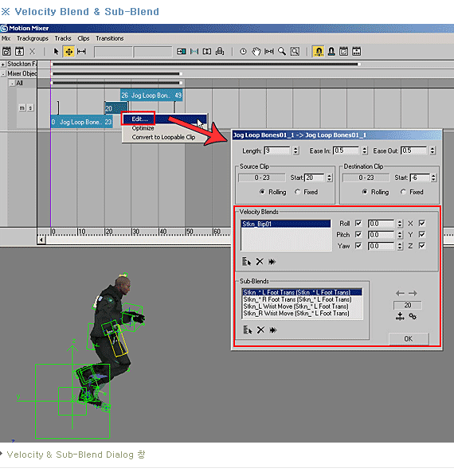Open the Mix menu
Viewport: 454px width, 476px height.
[x=6, y=38]
